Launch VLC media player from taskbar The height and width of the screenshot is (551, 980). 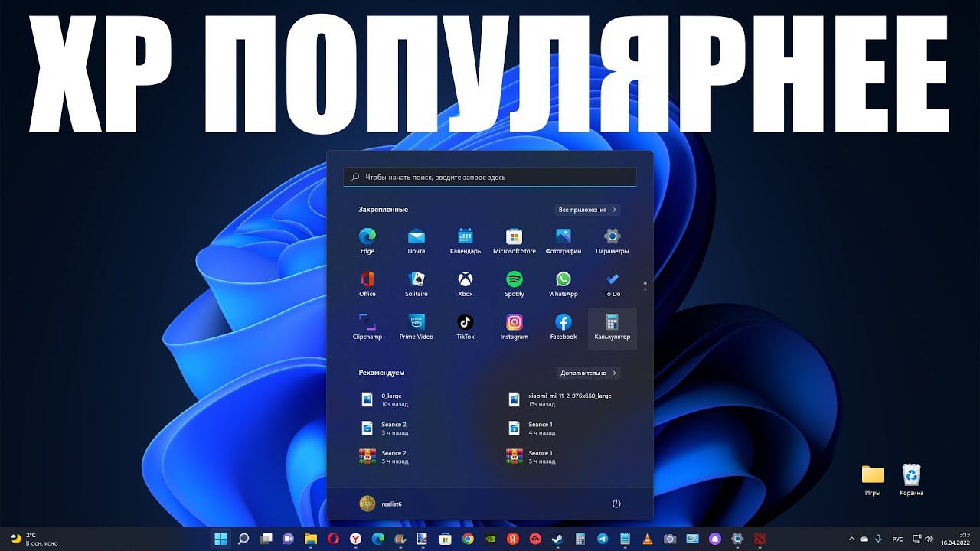tap(648, 539)
